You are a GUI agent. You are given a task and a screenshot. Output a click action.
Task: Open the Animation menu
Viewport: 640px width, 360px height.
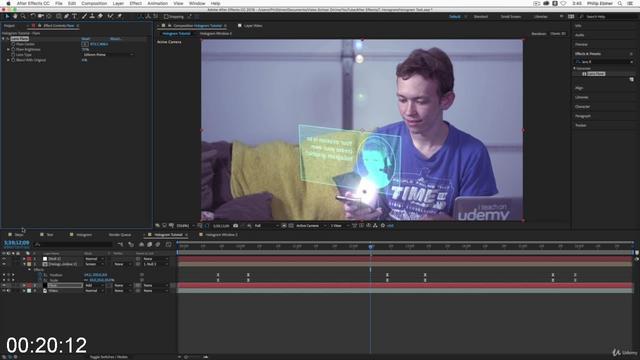[158, 3]
